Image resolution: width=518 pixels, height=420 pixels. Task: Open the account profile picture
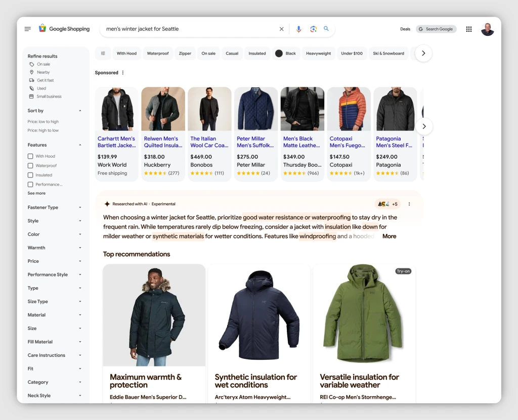pos(487,29)
